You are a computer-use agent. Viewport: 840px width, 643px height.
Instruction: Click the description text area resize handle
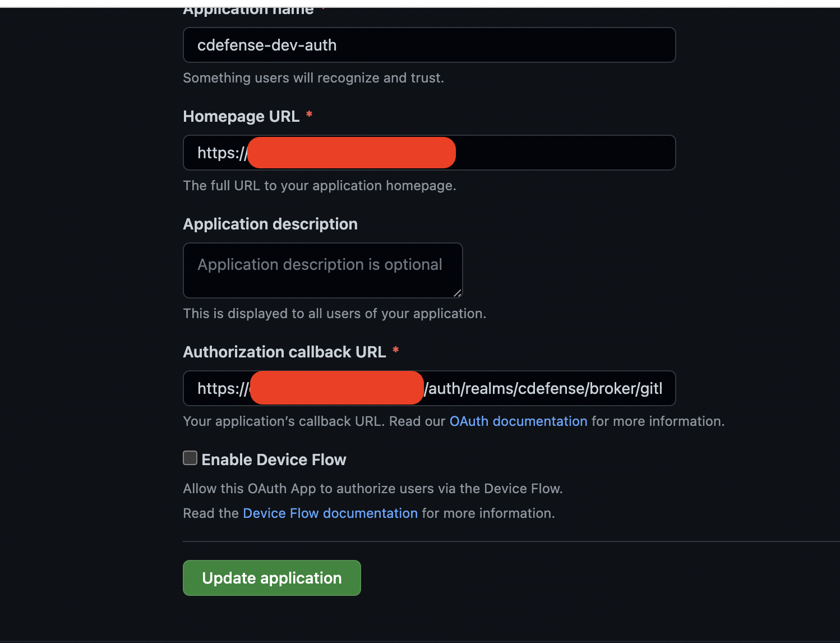457,293
